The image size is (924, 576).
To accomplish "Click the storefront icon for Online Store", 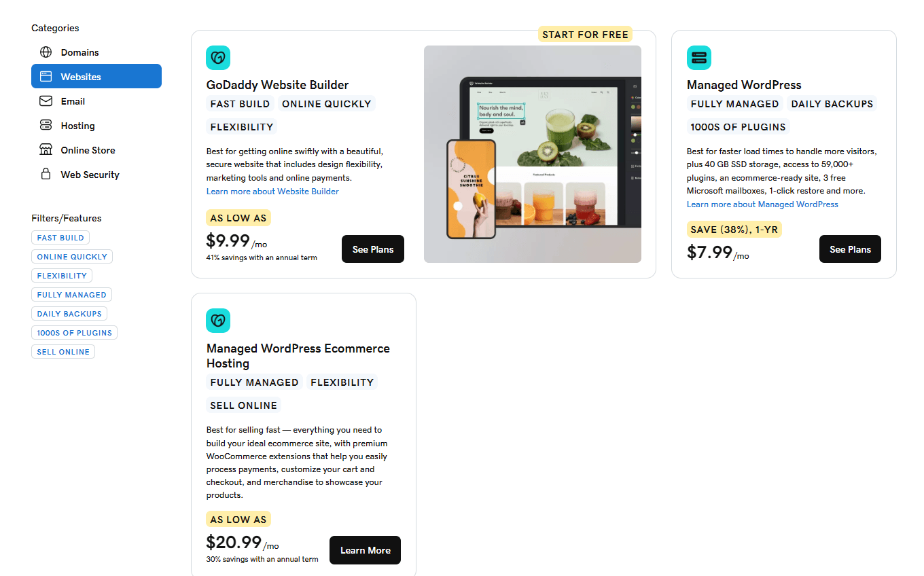I will tap(46, 150).
